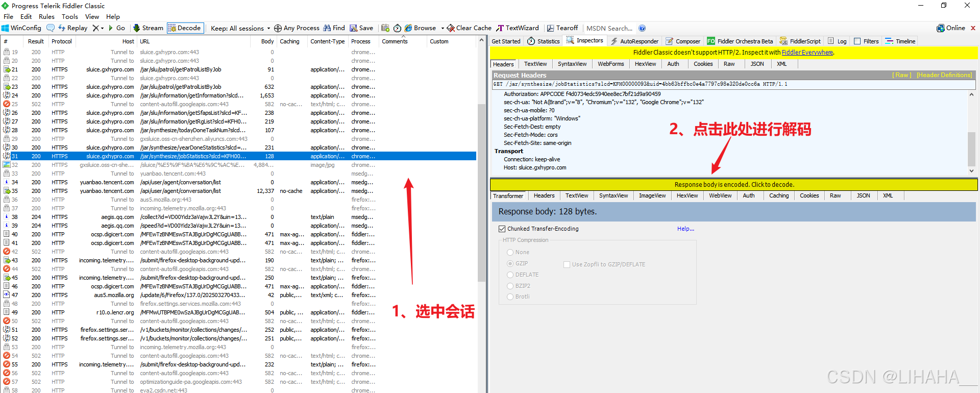Replay the selected session
The width and height of the screenshot is (980, 393).
pyautogui.click(x=72, y=28)
